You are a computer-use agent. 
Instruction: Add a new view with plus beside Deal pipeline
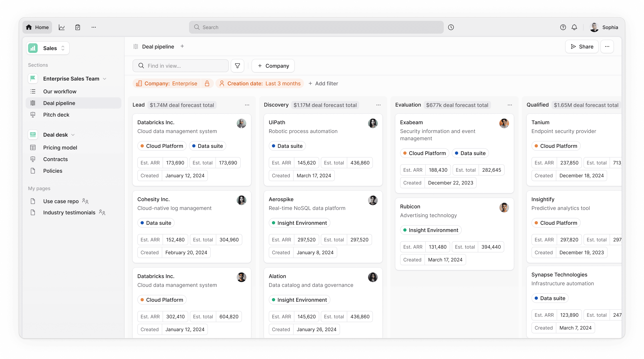pos(182,46)
